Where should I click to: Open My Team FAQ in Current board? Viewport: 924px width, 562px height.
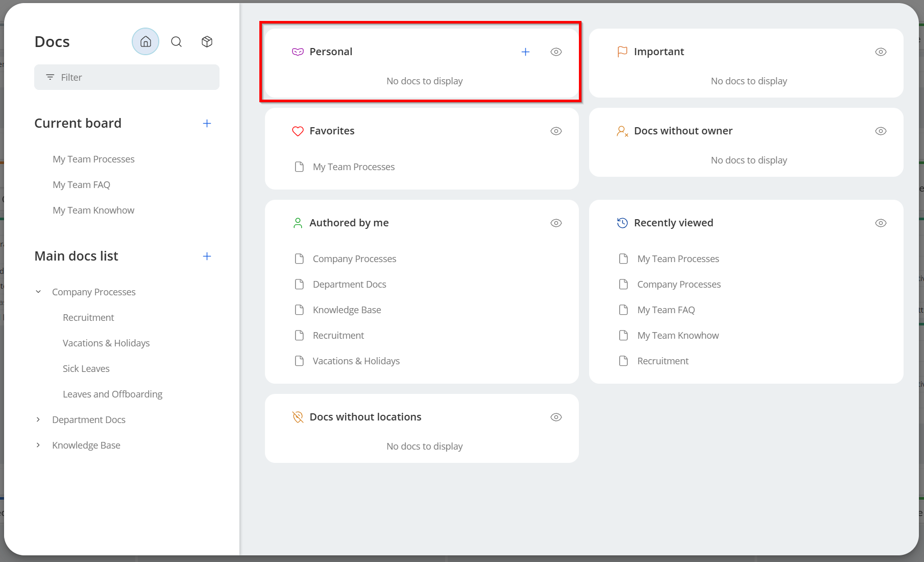click(x=81, y=185)
